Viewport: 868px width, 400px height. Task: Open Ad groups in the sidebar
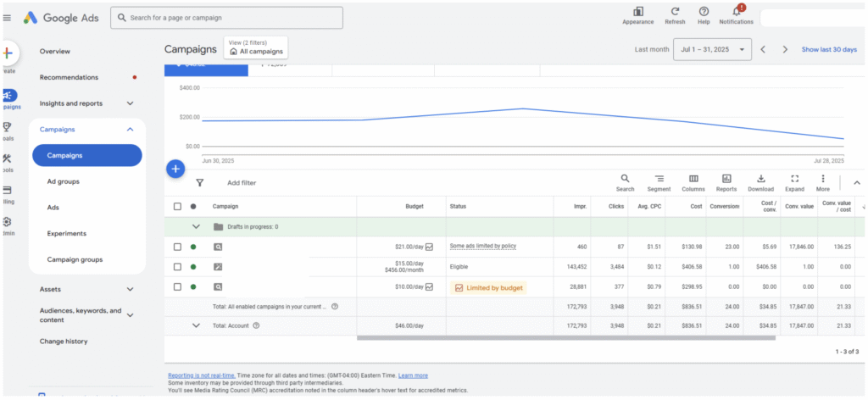point(63,181)
